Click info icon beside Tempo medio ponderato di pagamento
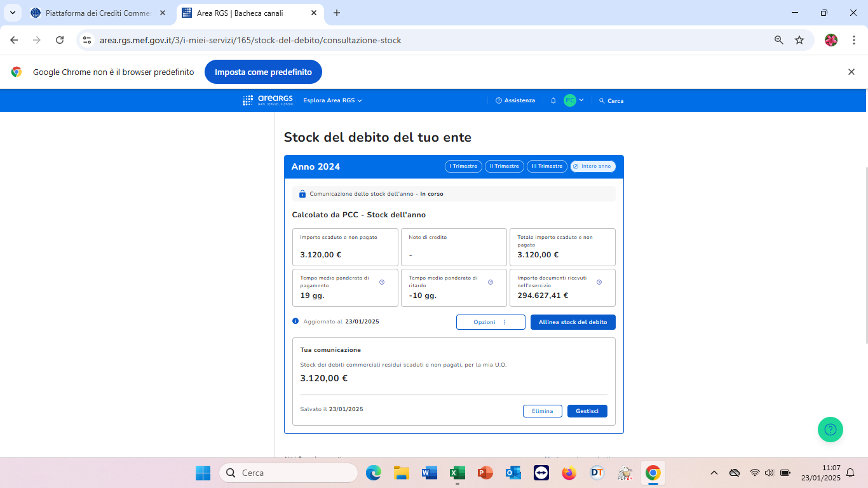 [382, 282]
